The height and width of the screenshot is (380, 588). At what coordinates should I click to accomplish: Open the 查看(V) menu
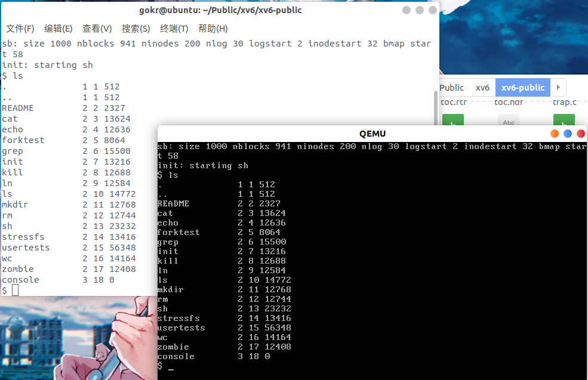pyautogui.click(x=97, y=29)
